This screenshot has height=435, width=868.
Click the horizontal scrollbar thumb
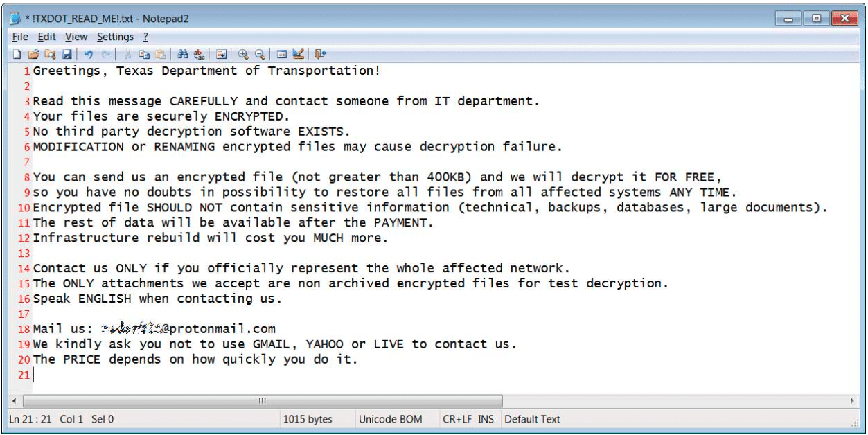point(263,401)
